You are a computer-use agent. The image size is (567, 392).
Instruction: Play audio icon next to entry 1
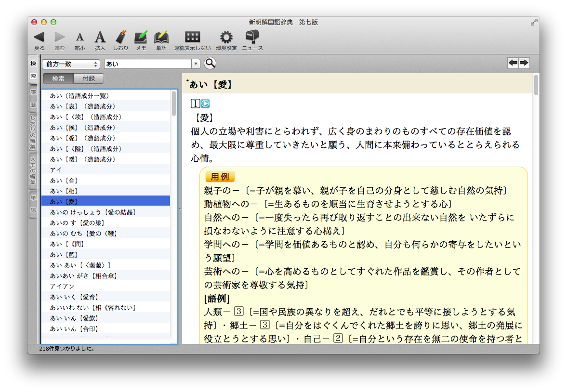[205, 104]
